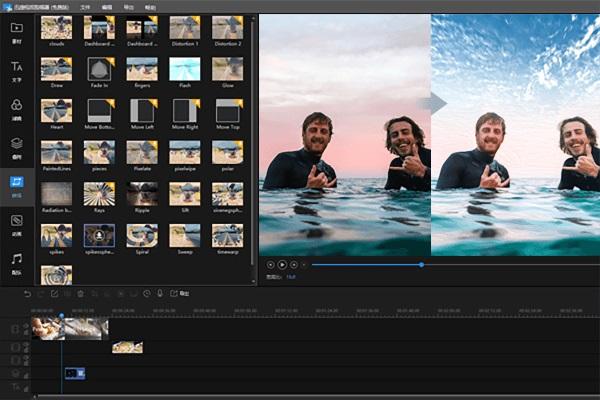The width and height of the screenshot is (600, 400).
Task: Click the preview playback progress slider handle
Action: [421, 264]
